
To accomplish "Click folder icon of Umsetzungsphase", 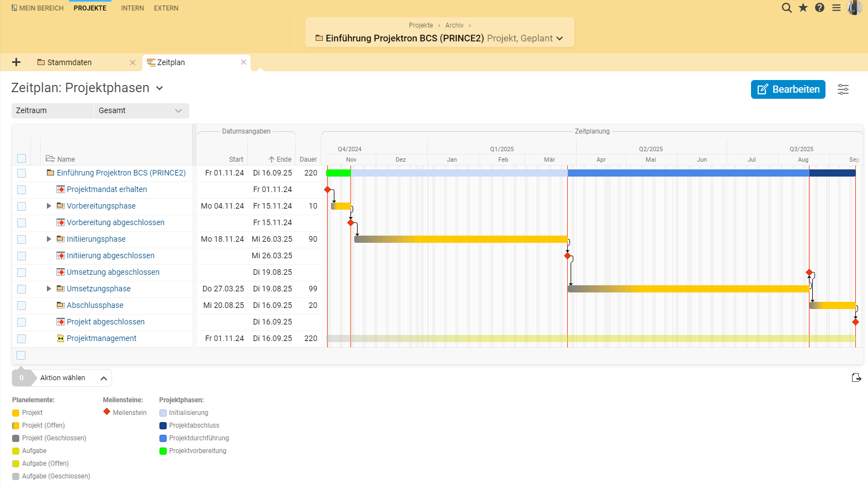I will pos(61,289).
